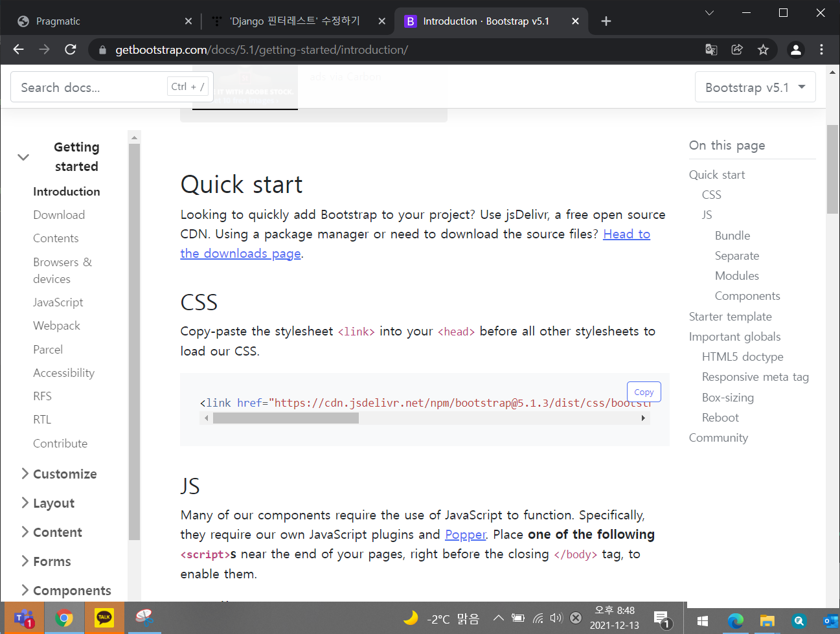Jump to Starter template section
840x634 pixels.
pos(731,317)
